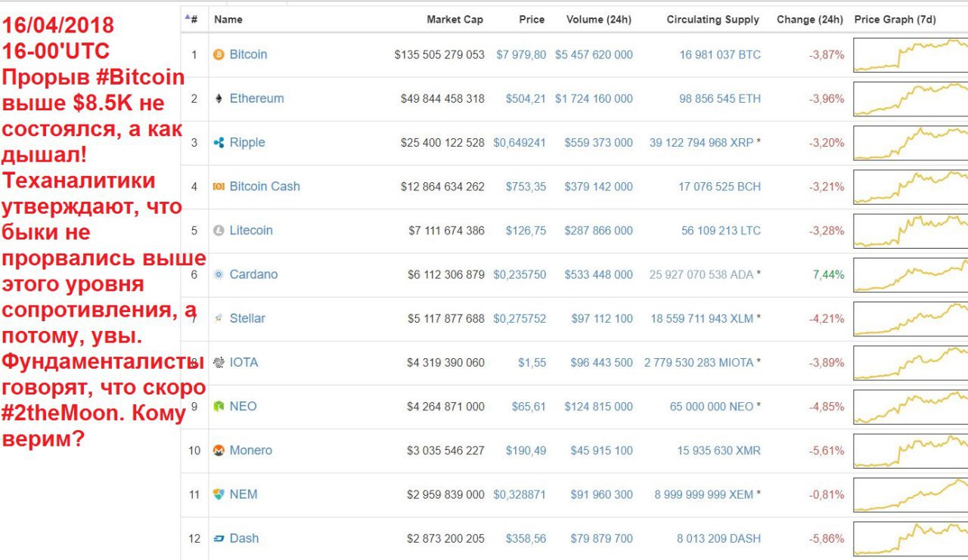Sort by rank number column header

[191, 20]
